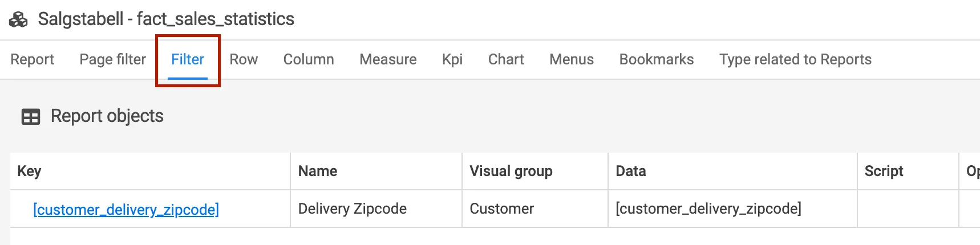Switch to Type related to Reports tab
Screen dimensions: 980x245
click(x=795, y=59)
